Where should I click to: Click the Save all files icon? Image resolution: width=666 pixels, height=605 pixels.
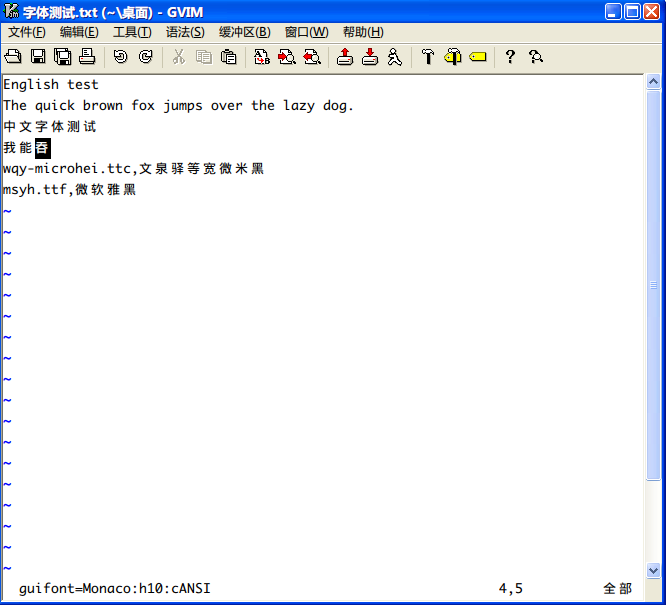tap(62, 57)
